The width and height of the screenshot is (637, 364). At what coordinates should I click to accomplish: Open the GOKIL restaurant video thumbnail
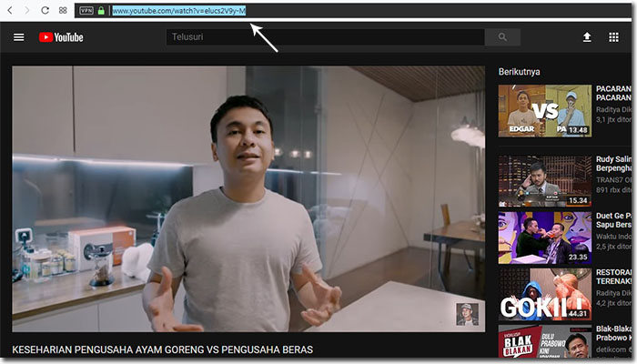coord(545,294)
